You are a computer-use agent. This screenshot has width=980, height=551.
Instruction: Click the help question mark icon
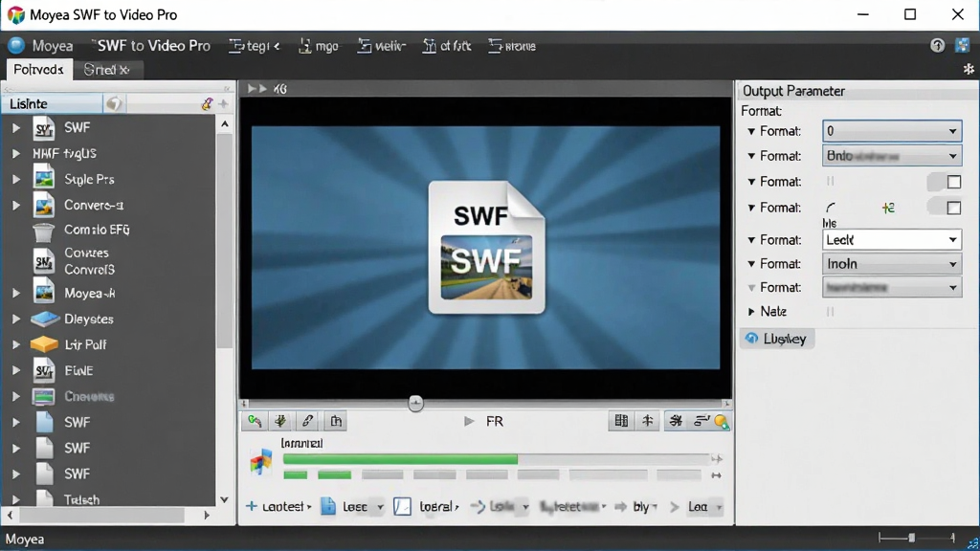point(937,46)
